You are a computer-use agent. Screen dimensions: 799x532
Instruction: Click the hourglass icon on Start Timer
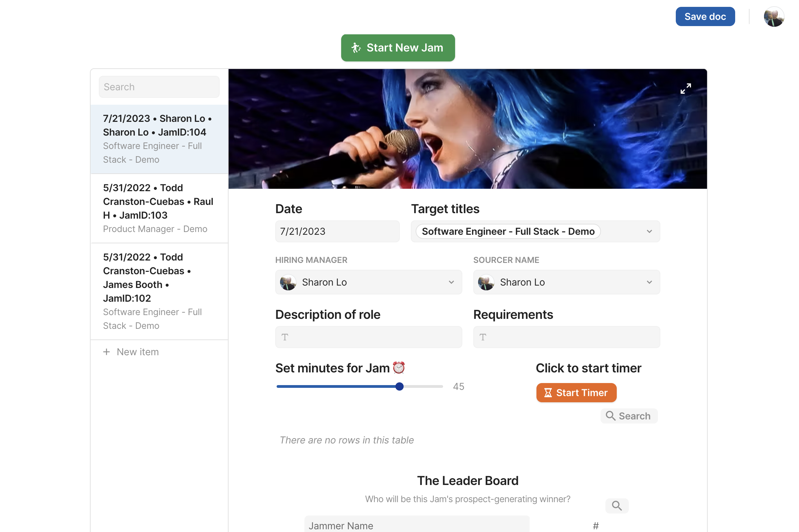coord(548,393)
